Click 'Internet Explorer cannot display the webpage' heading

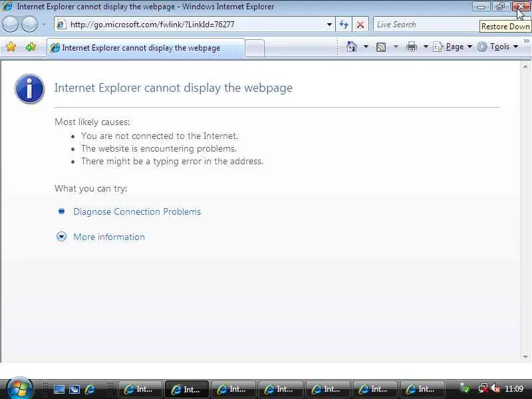(x=174, y=88)
